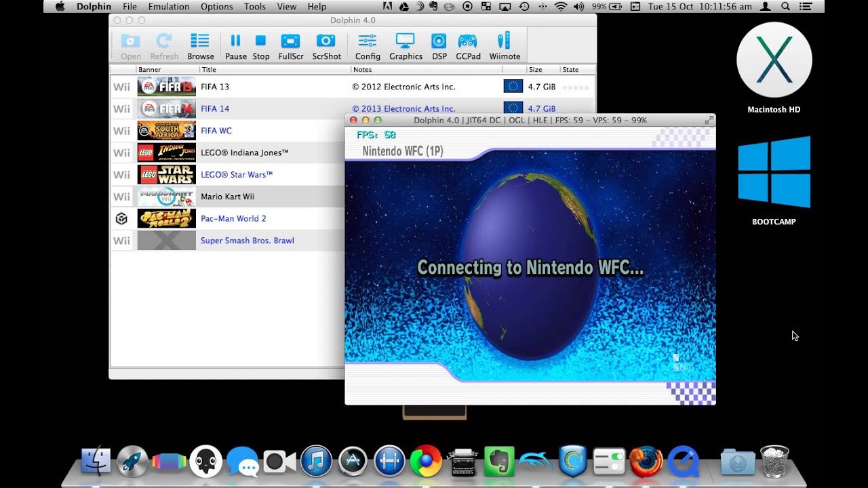Open the Notification Center list icon
This screenshot has height=488, width=868.
(x=806, y=7)
